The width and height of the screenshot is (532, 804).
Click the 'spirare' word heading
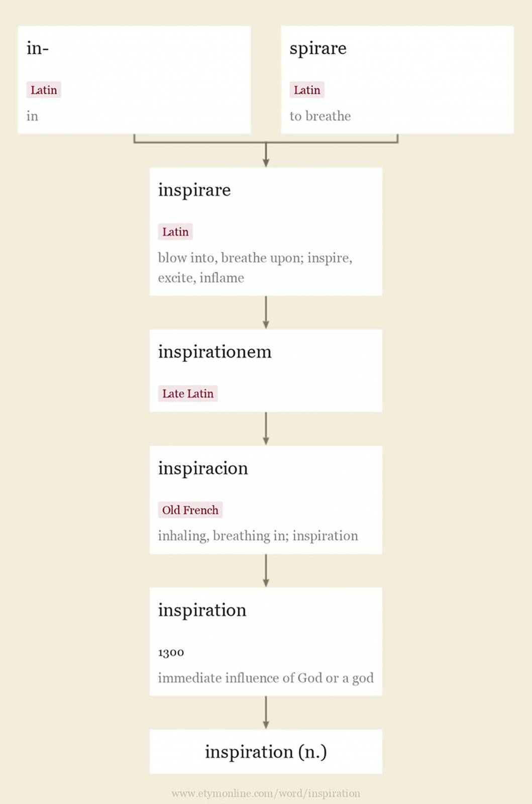pyautogui.click(x=318, y=49)
